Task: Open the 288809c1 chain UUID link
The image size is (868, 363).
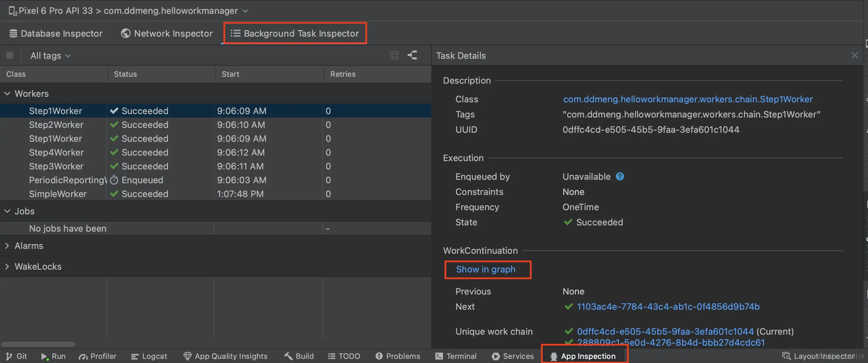Action: tap(671, 343)
